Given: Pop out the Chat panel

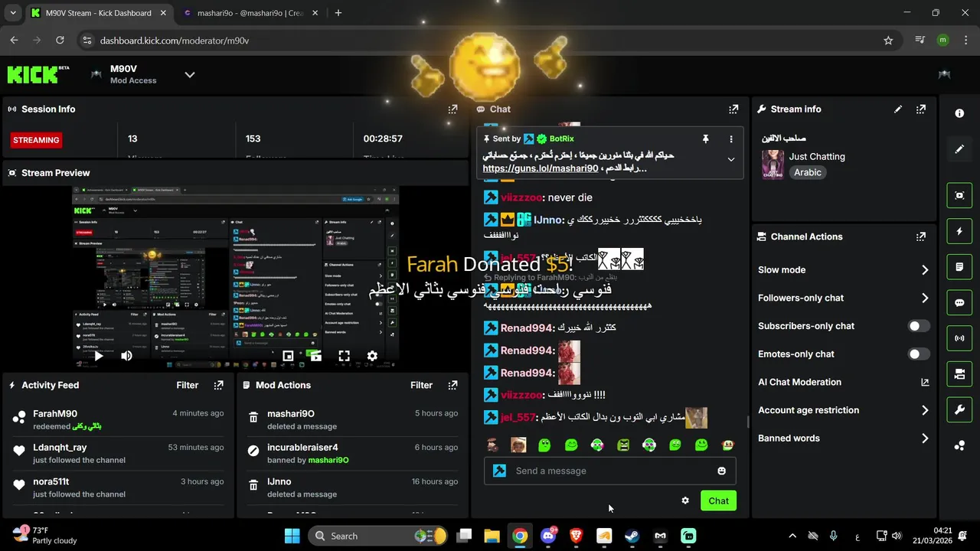Looking at the screenshot, I should pos(733,109).
